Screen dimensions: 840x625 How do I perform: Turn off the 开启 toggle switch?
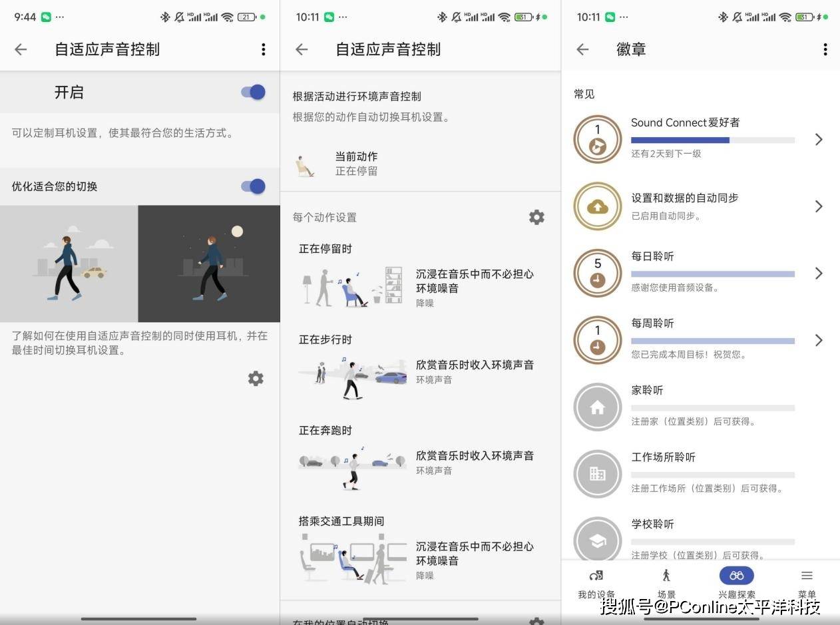(253, 93)
